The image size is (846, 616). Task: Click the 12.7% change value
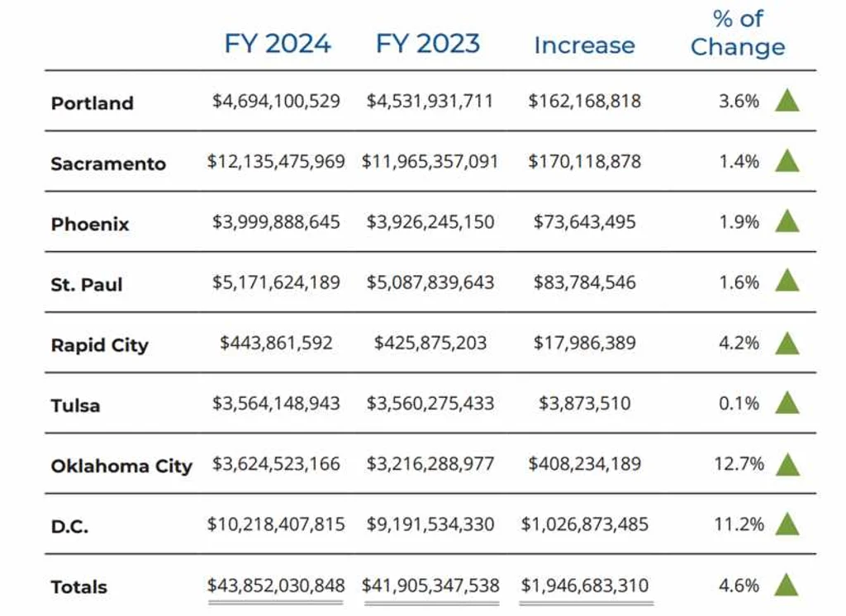tap(739, 464)
